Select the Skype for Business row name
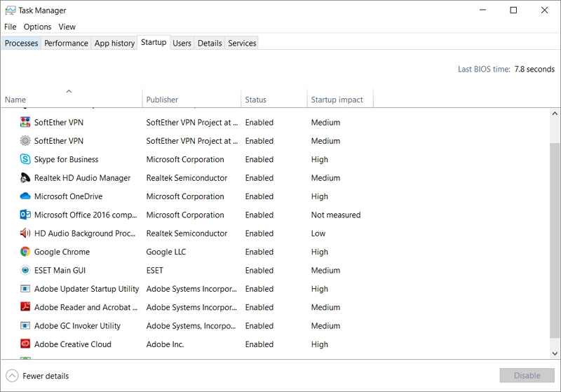Screen dimensions: 561x392 coord(66,159)
